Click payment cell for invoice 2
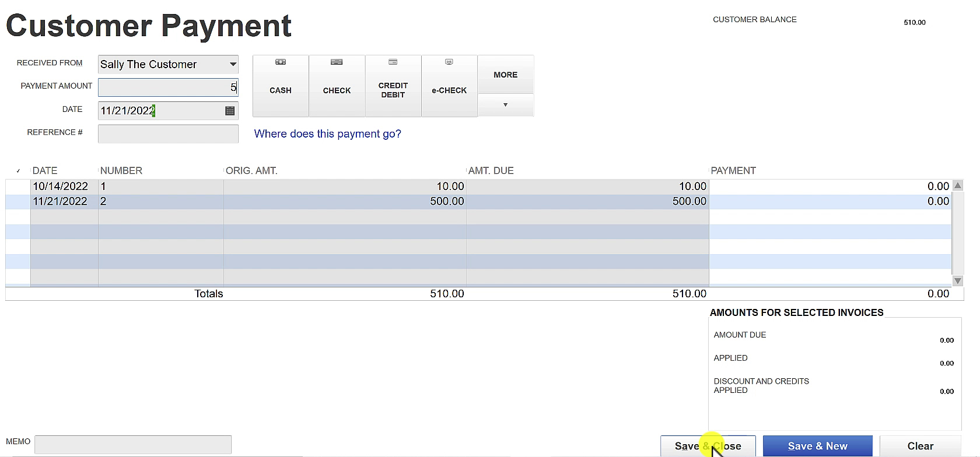This screenshot has height=457, width=980. click(830, 202)
